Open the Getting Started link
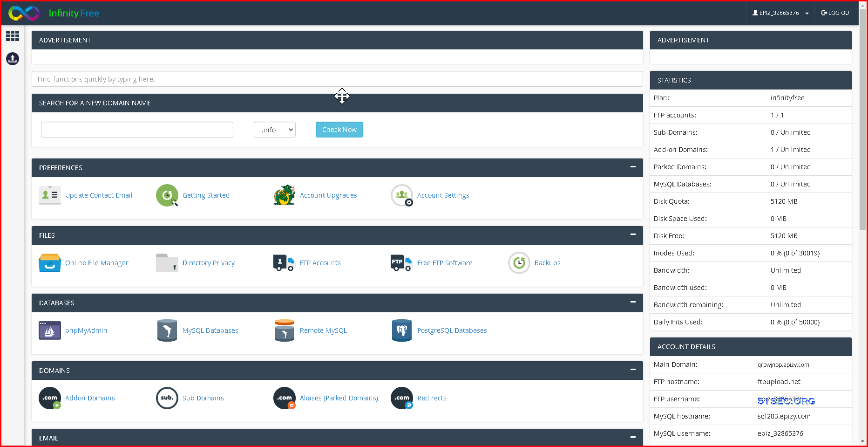This screenshot has width=868, height=447. (206, 195)
